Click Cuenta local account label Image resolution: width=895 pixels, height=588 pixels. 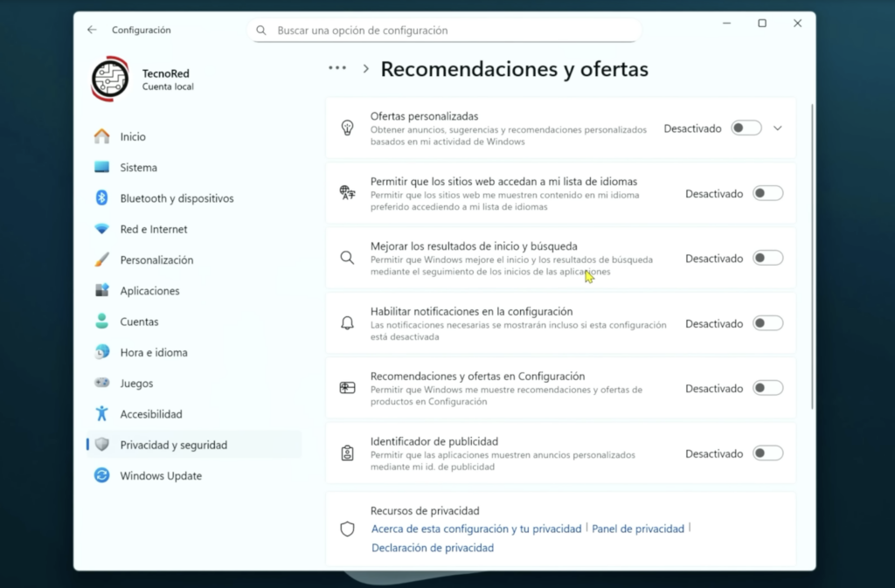coord(168,86)
